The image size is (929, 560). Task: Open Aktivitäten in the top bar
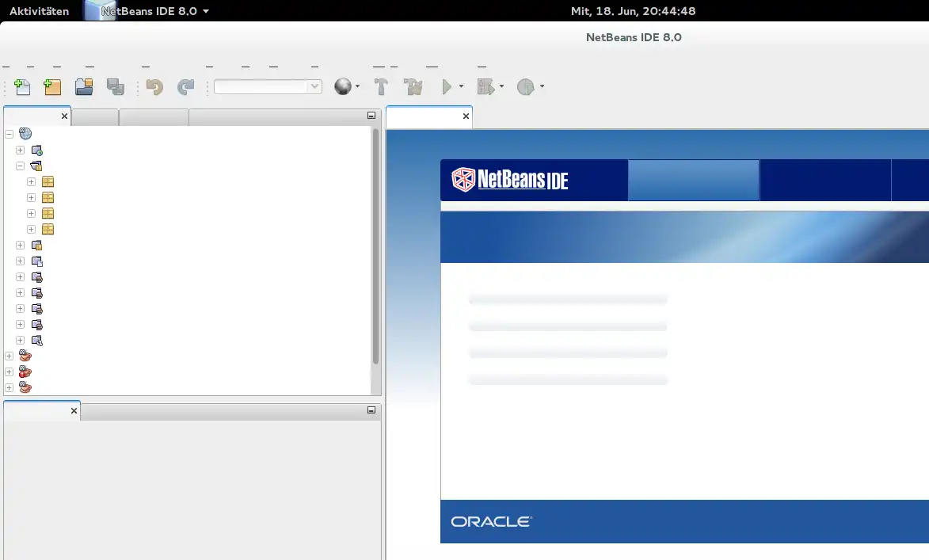(x=39, y=10)
